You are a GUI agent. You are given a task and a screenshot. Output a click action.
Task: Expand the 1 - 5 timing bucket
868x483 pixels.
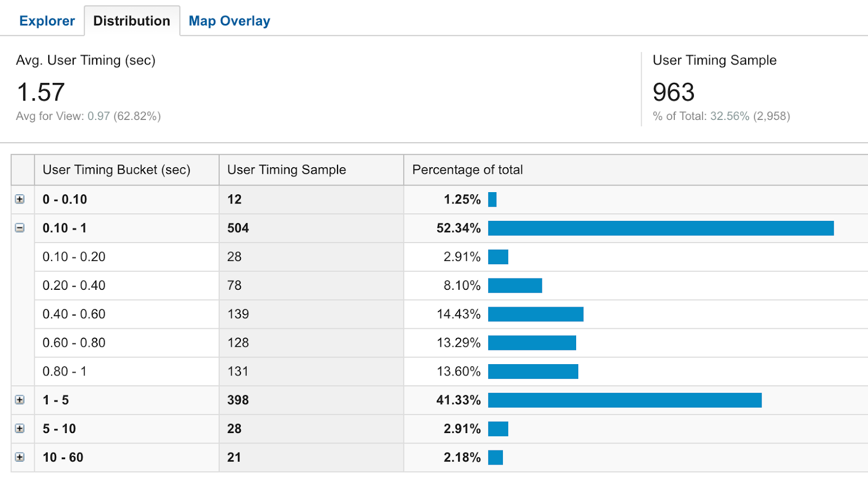(20, 400)
